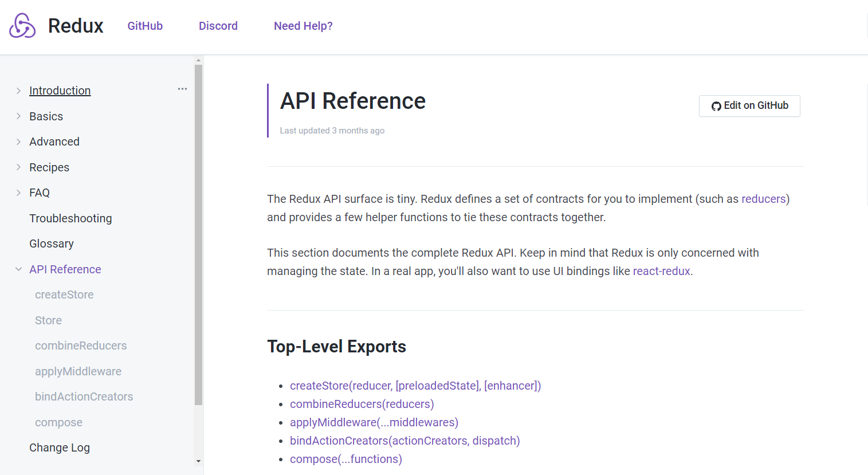The image size is (868, 475).
Task: Open the Recipes sidebar item
Action: [49, 167]
